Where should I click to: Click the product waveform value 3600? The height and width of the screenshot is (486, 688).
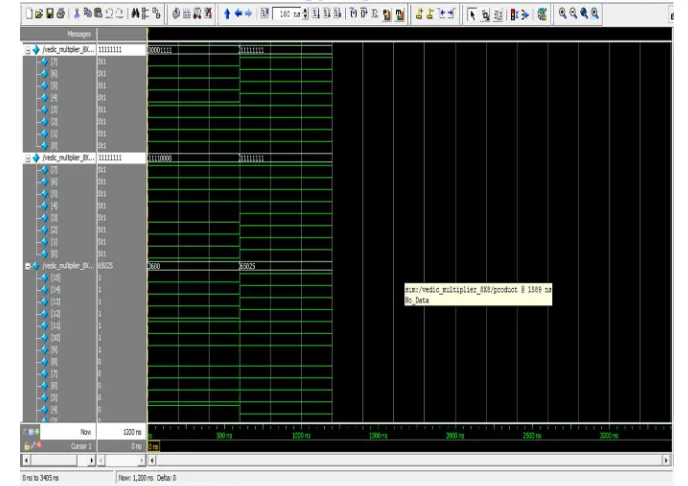pyautogui.click(x=154, y=266)
